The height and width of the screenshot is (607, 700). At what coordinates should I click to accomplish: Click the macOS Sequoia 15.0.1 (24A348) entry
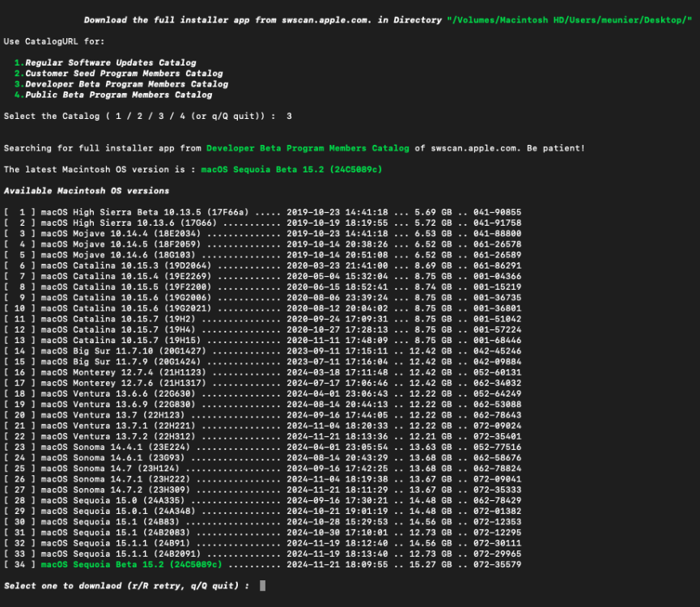[x=262, y=511]
